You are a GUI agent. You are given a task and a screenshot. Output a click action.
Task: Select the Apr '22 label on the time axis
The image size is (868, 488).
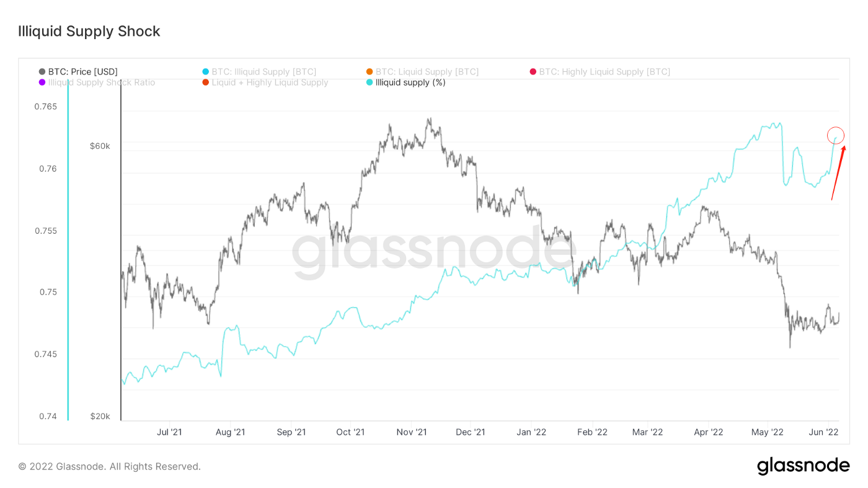tap(709, 432)
